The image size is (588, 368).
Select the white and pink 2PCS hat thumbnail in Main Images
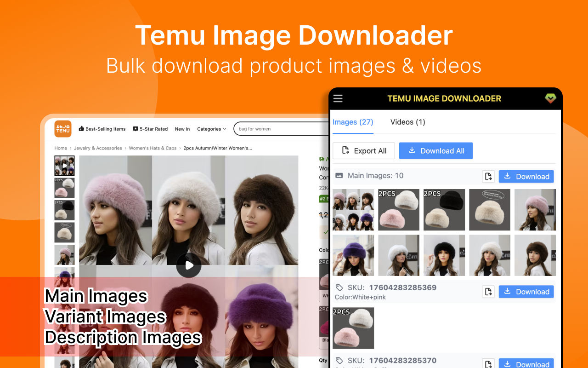(x=399, y=210)
